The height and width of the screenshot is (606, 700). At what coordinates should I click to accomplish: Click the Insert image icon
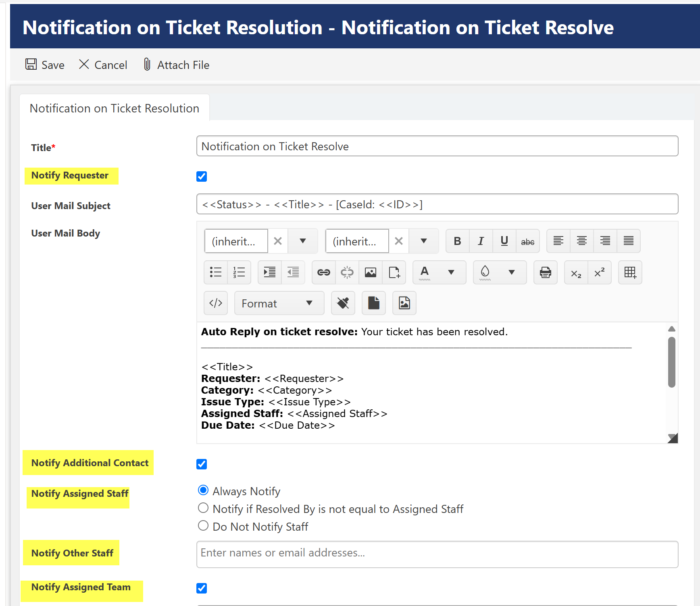pos(370,272)
